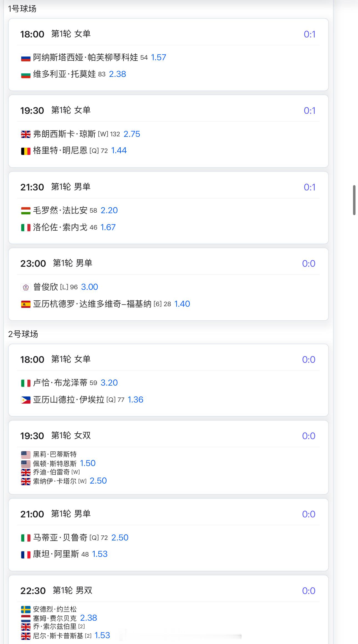Open the 0:1 score of the 21:30 男单 match
The width and height of the screenshot is (358, 644).
(x=309, y=187)
